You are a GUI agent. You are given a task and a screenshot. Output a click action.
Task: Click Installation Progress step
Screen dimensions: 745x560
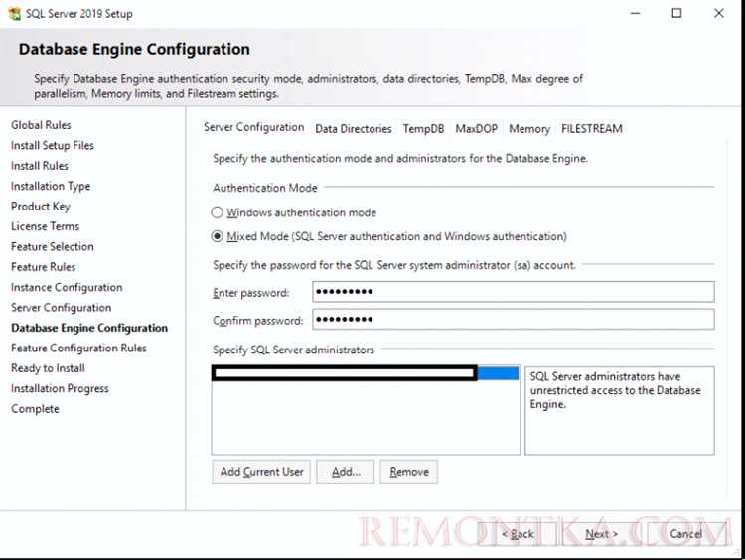(60, 388)
